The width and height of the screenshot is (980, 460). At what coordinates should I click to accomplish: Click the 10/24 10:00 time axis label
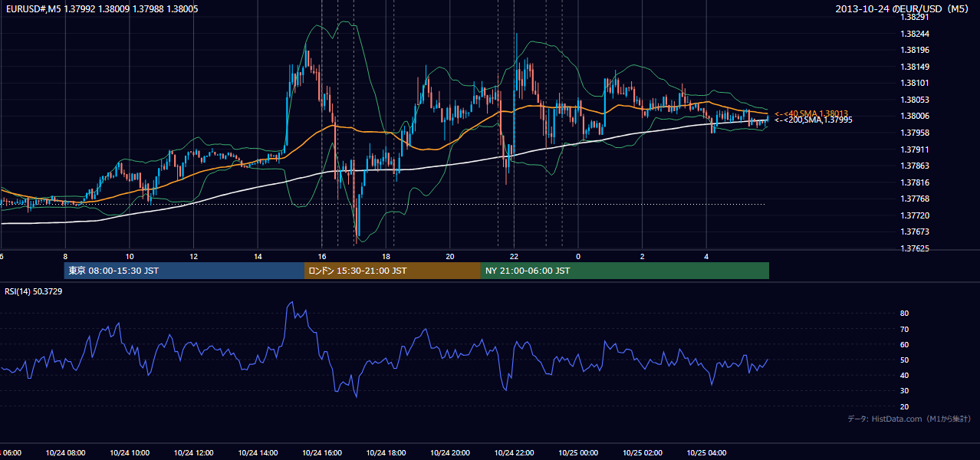(x=130, y=453)
